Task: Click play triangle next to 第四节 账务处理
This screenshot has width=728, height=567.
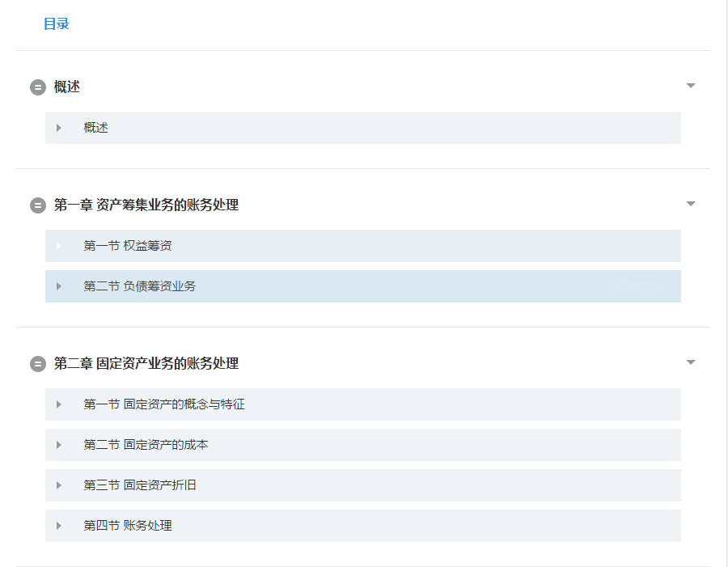Action: click(59, 526)
